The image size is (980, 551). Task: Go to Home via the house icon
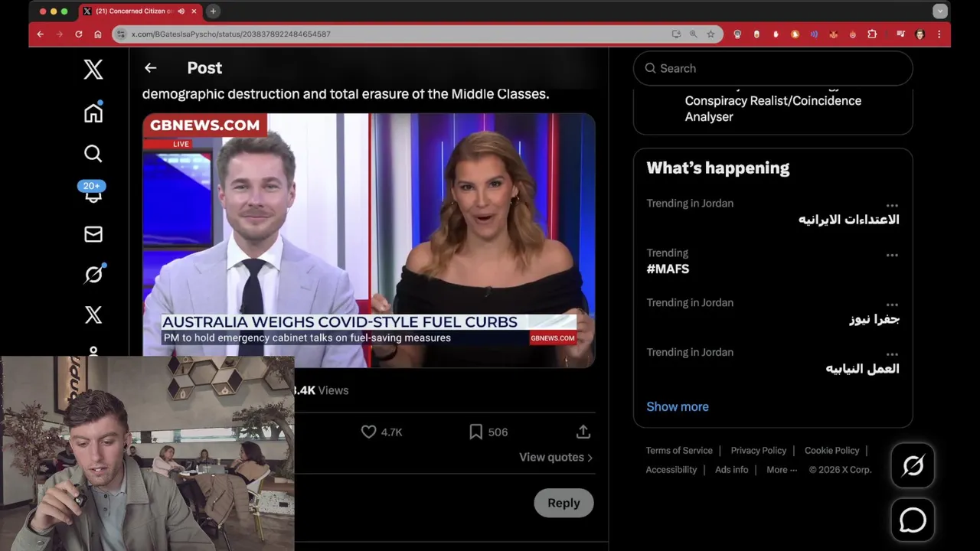[93, 112]
